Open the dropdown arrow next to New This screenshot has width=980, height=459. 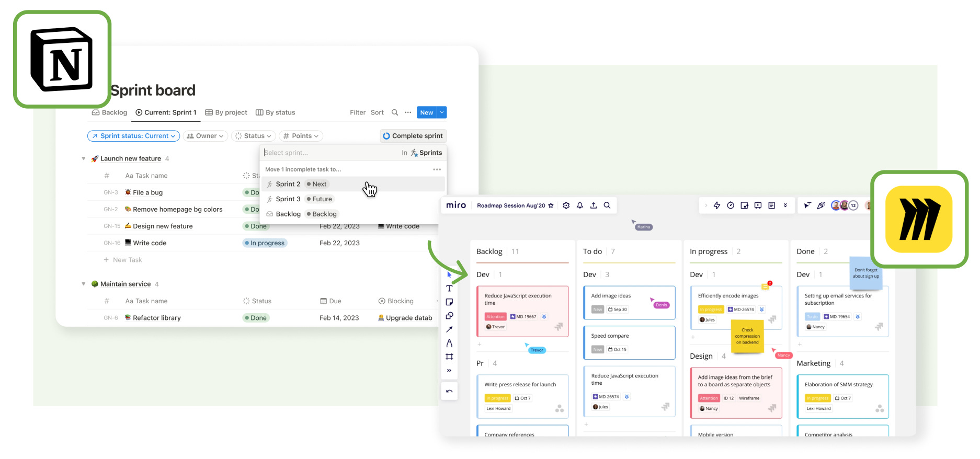[x=442, y=112]
